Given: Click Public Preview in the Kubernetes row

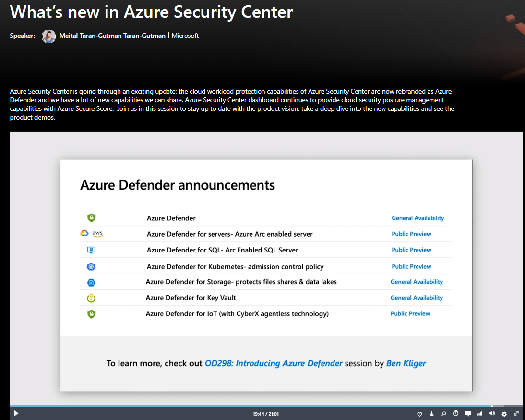Looking at the screenshot, I should pos(411,266).
